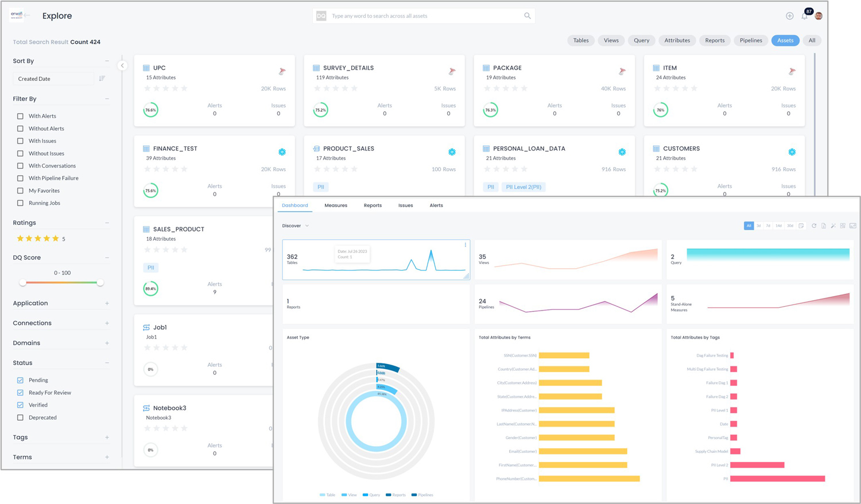Select the Pipelines filter button

pos(751,40)
